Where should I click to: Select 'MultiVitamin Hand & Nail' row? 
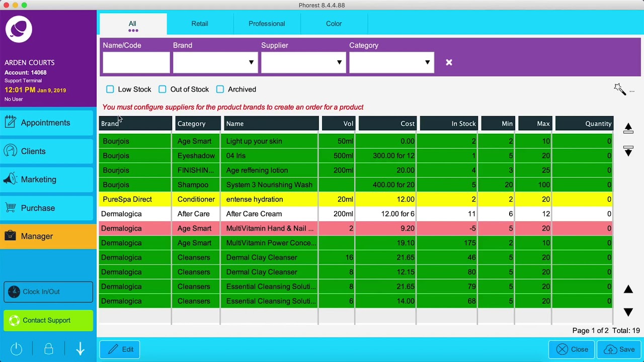356,229
